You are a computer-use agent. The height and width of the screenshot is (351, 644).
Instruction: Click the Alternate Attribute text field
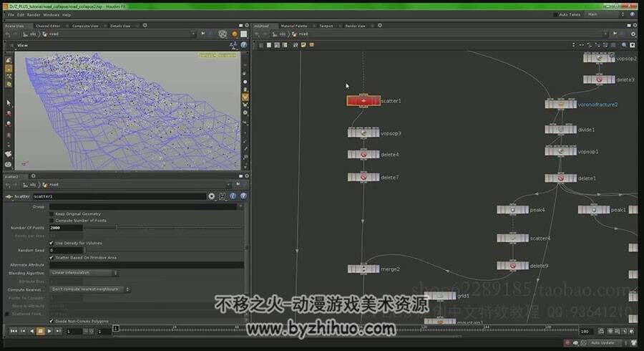coord(146,265)
